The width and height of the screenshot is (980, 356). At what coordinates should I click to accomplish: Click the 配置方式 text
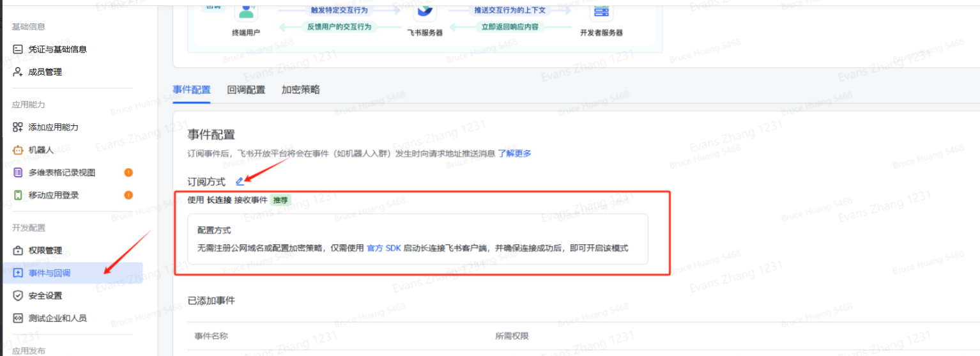click(x=214, y=230)
